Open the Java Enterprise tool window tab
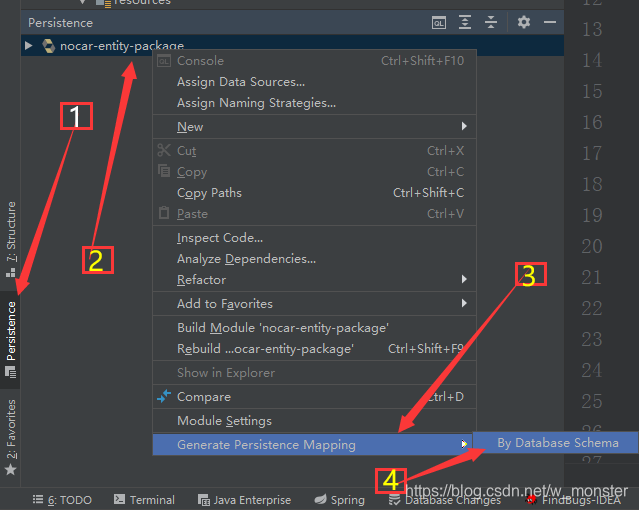Screen dimensions: 639x510 pyautogui.click(x=245, y=500)
